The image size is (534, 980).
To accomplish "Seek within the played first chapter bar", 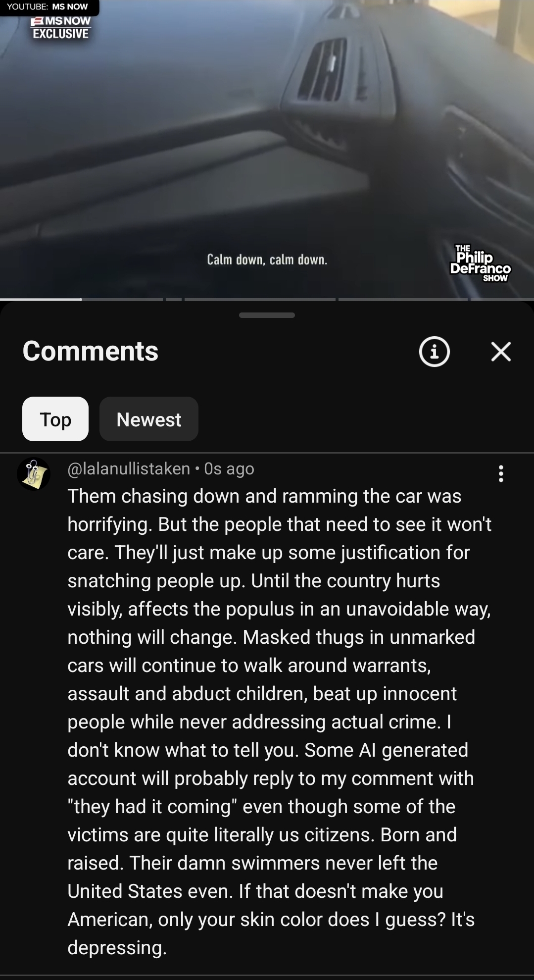I will (41, 299).
